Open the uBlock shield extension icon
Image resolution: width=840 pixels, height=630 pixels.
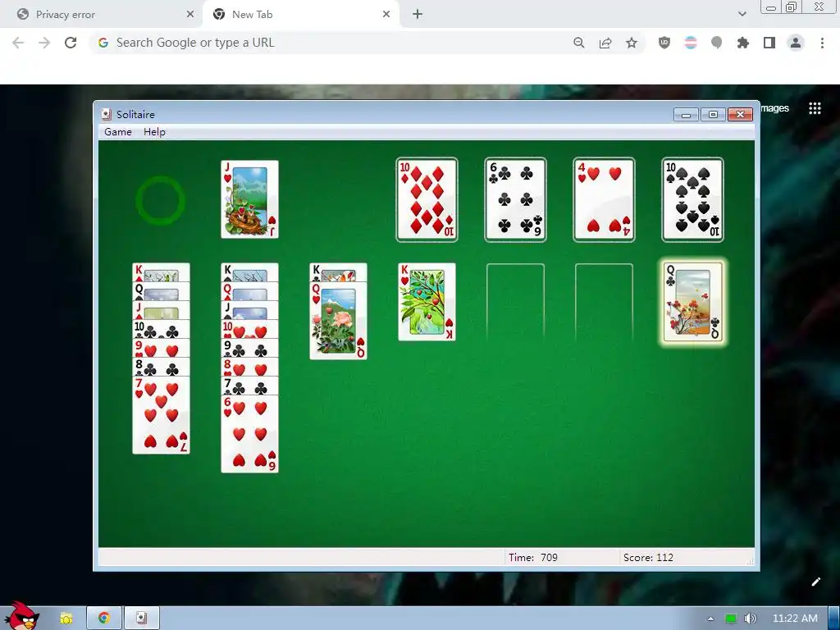click(x=664, y=43)
